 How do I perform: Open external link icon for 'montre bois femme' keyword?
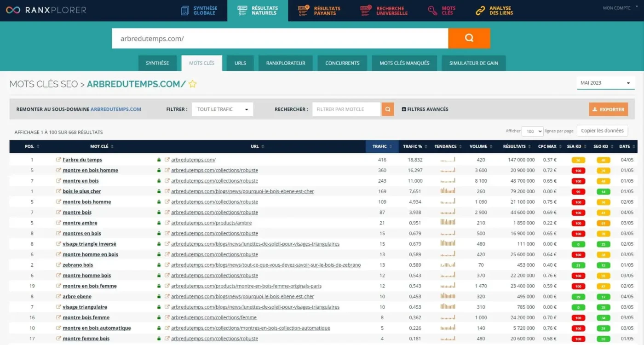pos(58,317)
